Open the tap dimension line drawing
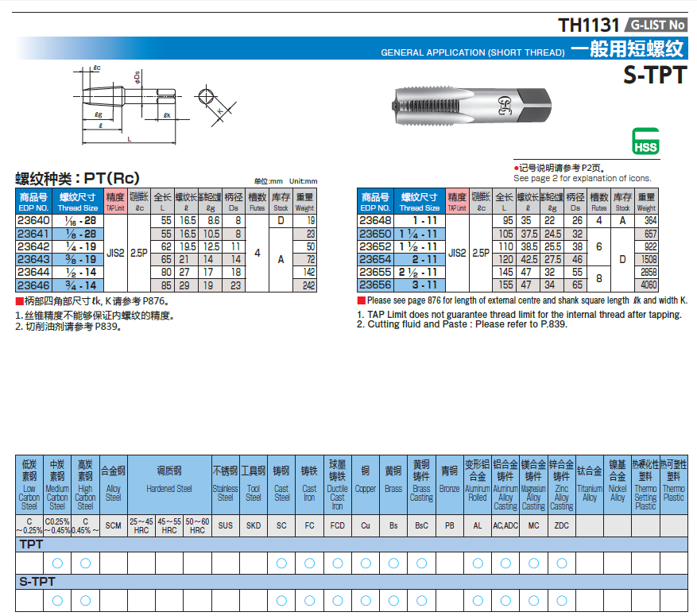 click(155, 105)
